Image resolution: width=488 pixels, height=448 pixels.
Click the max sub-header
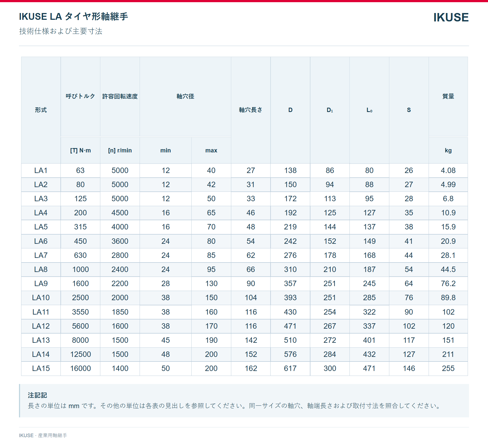point(211,150)
